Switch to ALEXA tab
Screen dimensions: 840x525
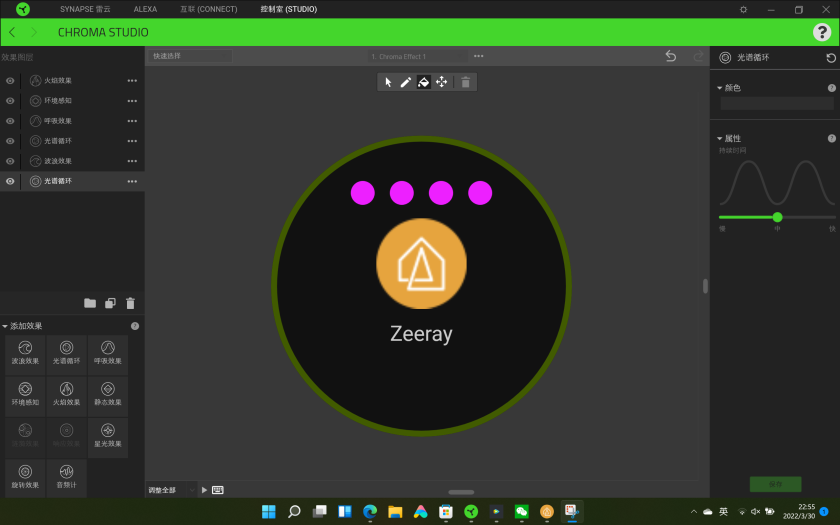(x=145, y=9)
